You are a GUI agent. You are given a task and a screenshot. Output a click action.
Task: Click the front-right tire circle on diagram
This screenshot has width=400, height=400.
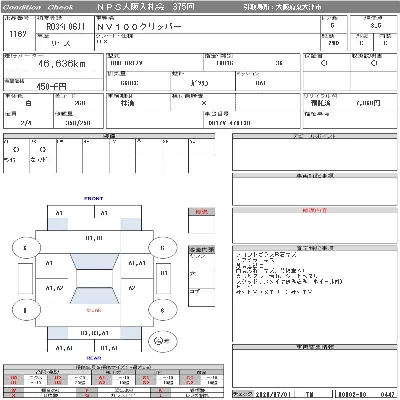point(162,248)
